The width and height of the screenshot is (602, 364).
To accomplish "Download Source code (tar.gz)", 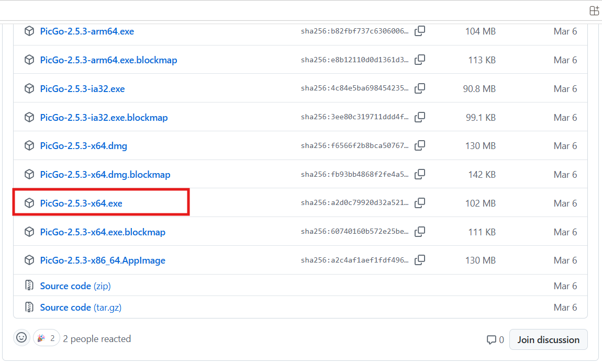I will click(81, 308).
